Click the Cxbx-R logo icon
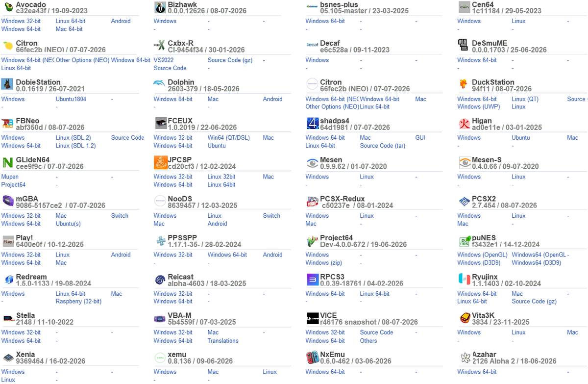Viewport: 588px width, 384px height. point(160,46)
